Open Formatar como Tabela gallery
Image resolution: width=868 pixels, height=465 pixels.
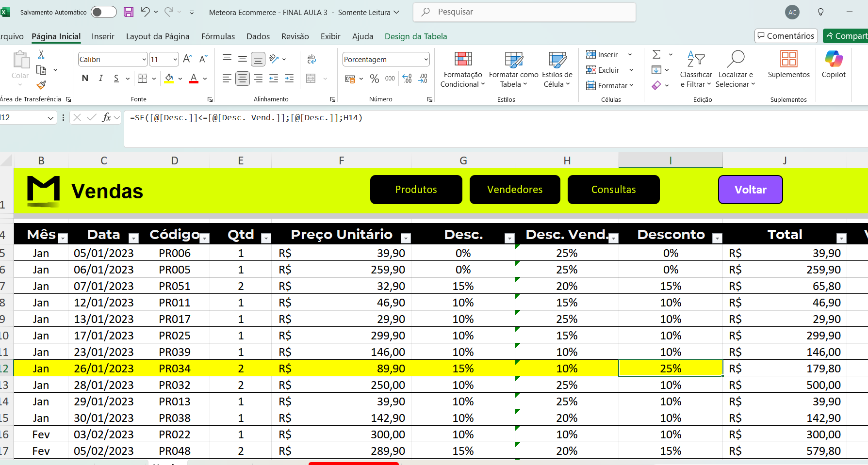tap(514, 69)
